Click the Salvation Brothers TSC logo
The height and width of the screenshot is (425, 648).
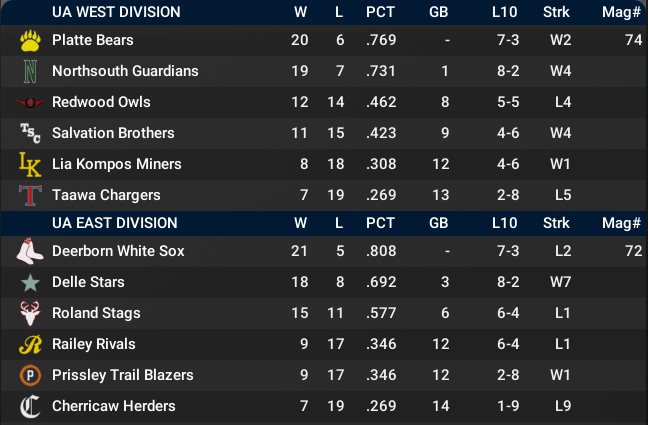coord(30,133)
